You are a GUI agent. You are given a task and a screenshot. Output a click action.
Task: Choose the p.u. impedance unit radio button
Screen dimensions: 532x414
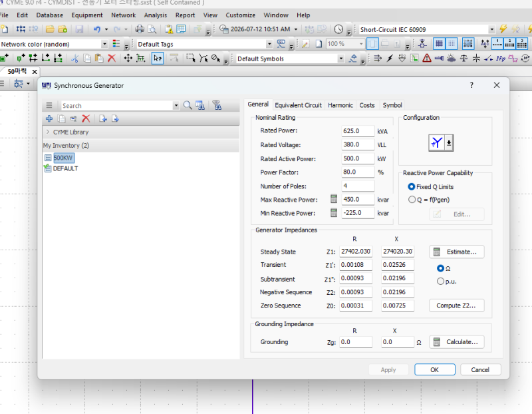440,281
